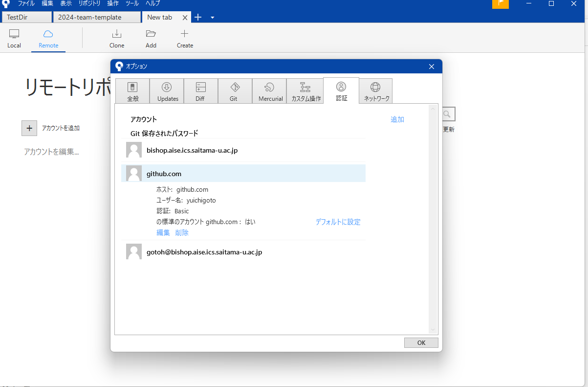This screenshot has height=387, width=588.
Task: Click the 編集 link for github.com
Action: pos(163,233)
